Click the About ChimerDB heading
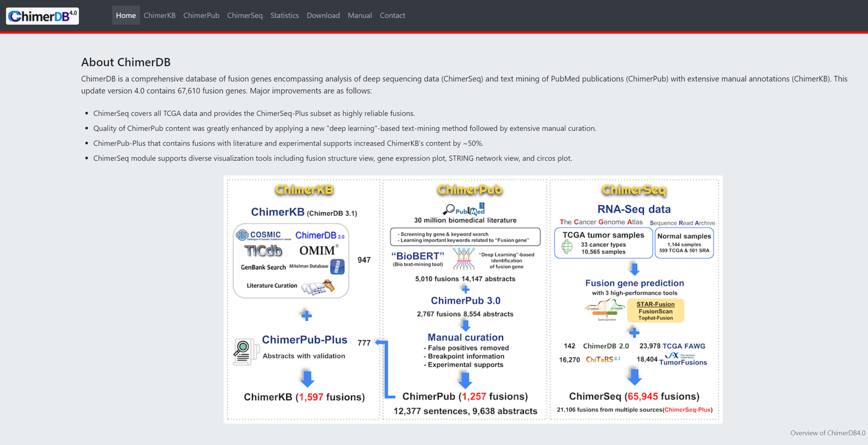The width and height of the screenshot is (868, 445). coord(126,62)
